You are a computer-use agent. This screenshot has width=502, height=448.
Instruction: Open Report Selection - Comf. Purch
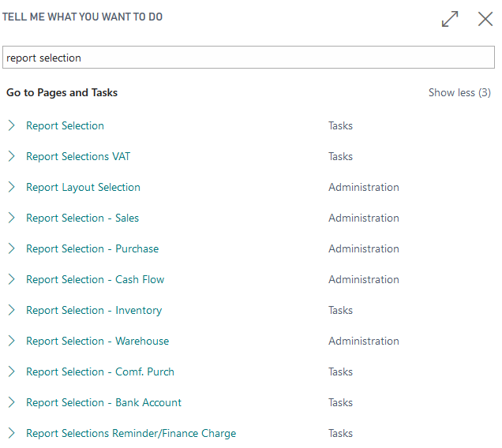[x=100, y=371]
